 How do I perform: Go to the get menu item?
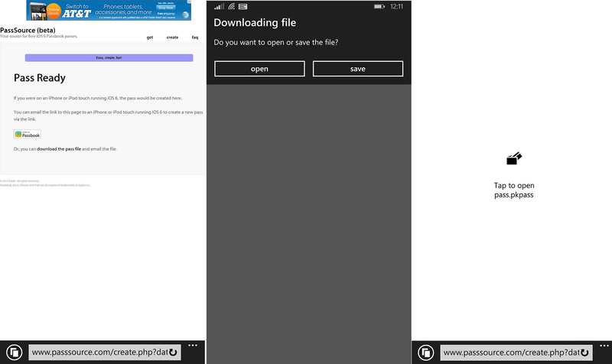(150, 37)
